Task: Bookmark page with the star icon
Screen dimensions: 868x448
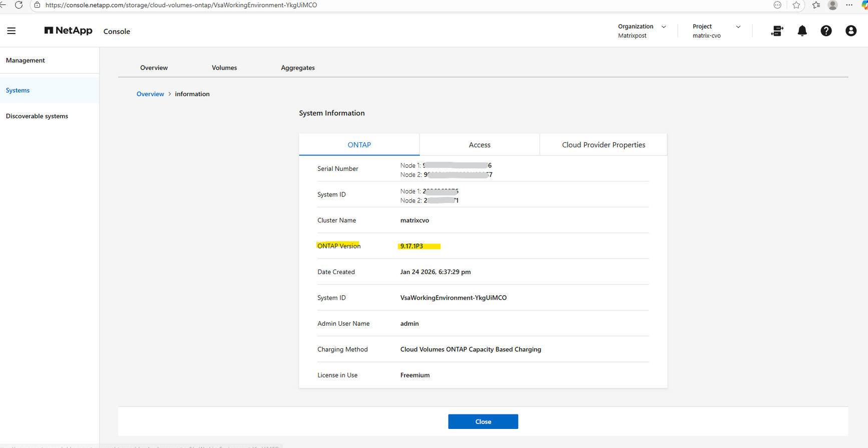Action: [796, 5]
